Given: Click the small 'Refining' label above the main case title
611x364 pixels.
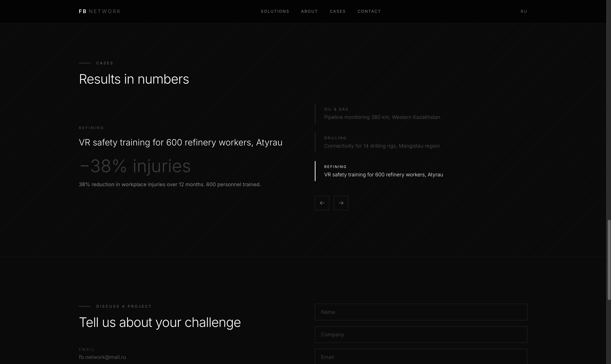Looking at the screenshot, I should coord(91,128).
